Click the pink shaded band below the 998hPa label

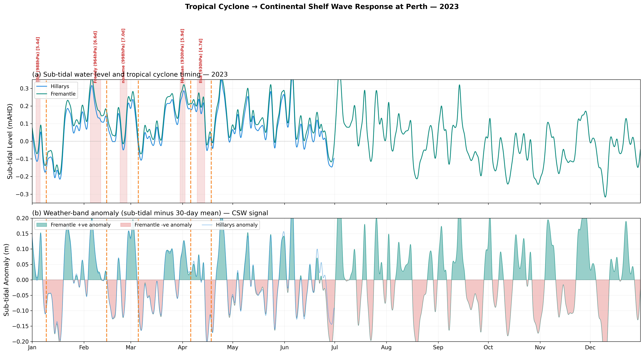tap(124, 141)
